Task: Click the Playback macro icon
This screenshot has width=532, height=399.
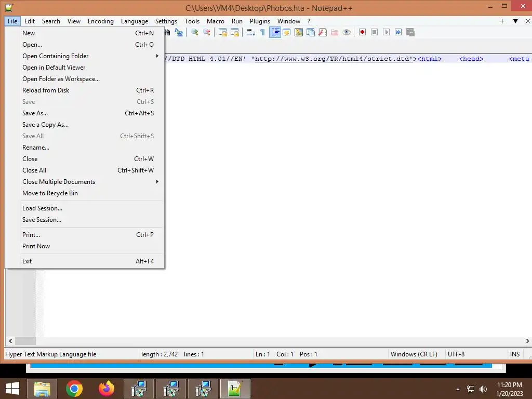Action: click(x=386, y=32)
